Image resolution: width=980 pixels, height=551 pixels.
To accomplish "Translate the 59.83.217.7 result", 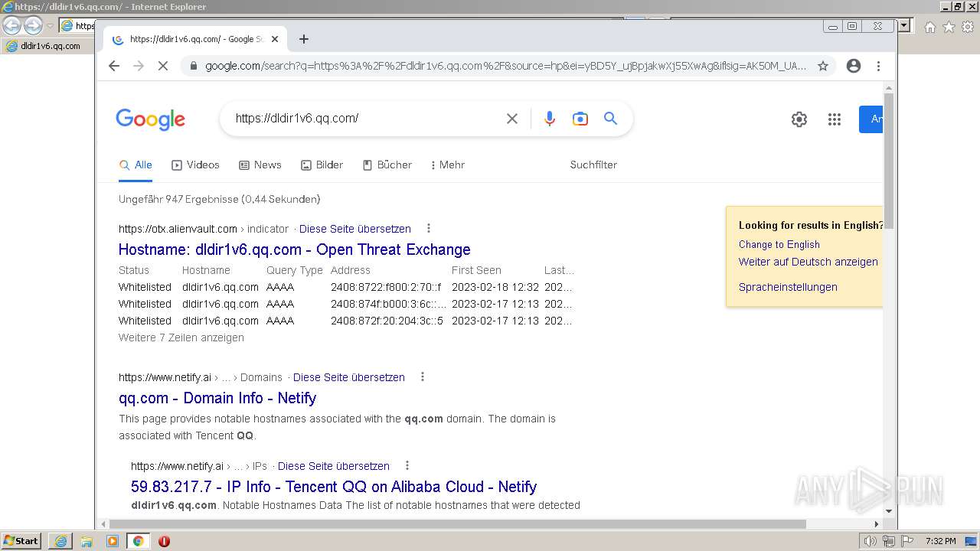I will 334,466.
